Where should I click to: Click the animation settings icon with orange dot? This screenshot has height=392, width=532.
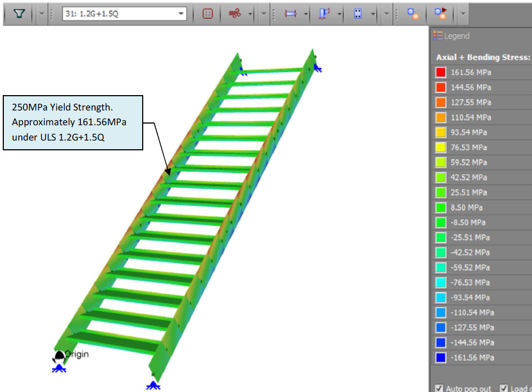tap(412, 14)
